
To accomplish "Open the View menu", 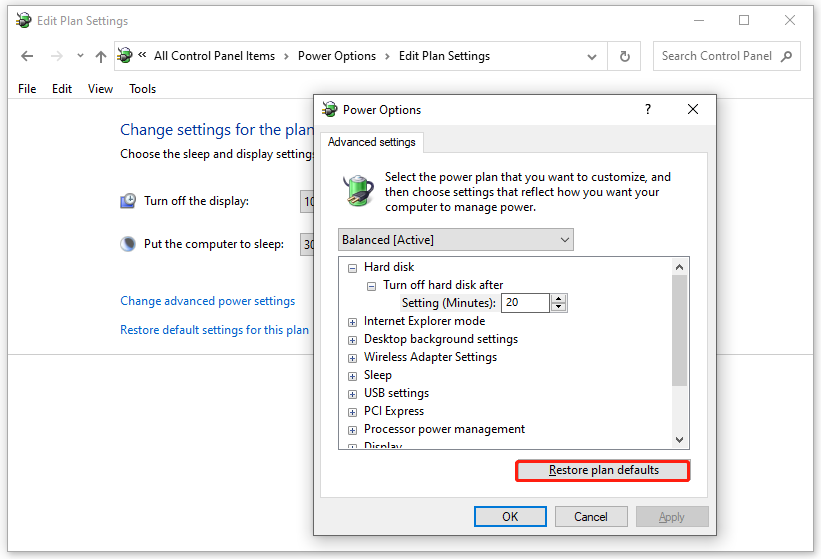I will pos(100,89).
